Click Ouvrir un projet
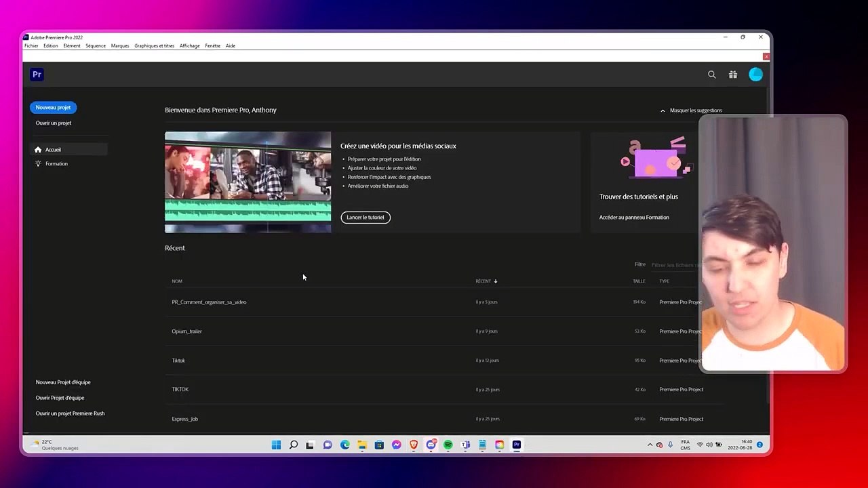Viewport: 868px width, 488px height. tap(54, 123)
